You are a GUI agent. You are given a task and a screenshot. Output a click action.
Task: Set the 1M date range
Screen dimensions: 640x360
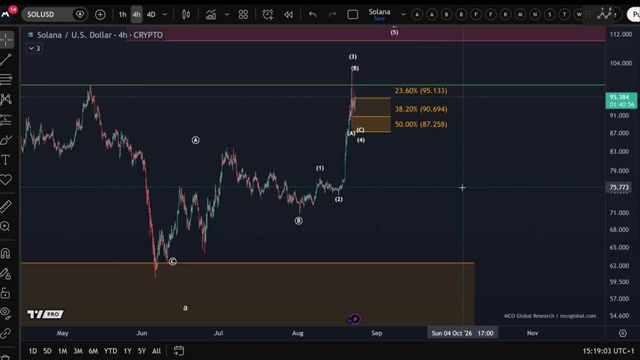point(62,351)
